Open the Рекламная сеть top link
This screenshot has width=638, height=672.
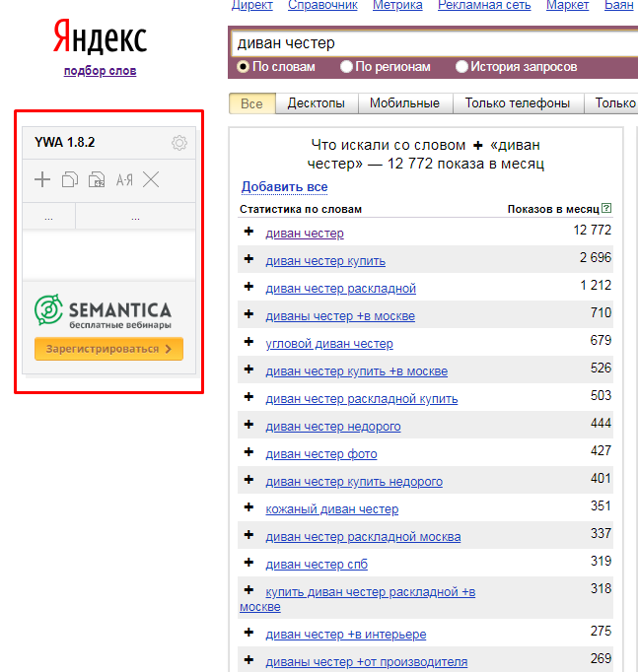click(484, 5)
